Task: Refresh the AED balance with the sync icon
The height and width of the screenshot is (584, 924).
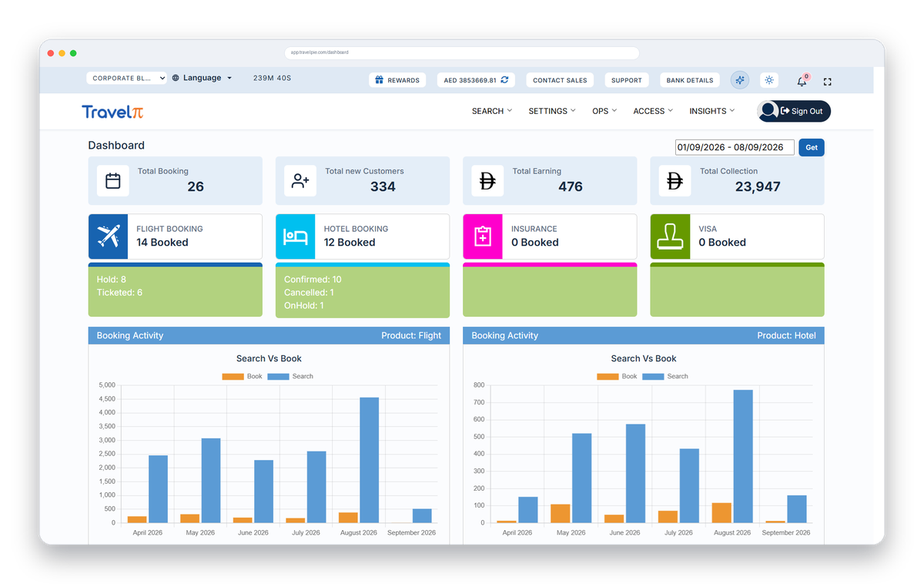Action: 504,80
